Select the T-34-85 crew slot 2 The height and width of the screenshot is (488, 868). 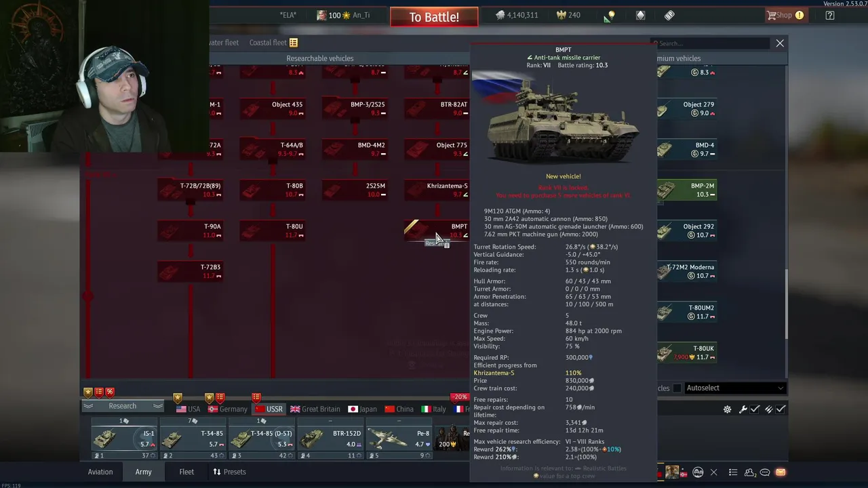(x=193, y=439)
